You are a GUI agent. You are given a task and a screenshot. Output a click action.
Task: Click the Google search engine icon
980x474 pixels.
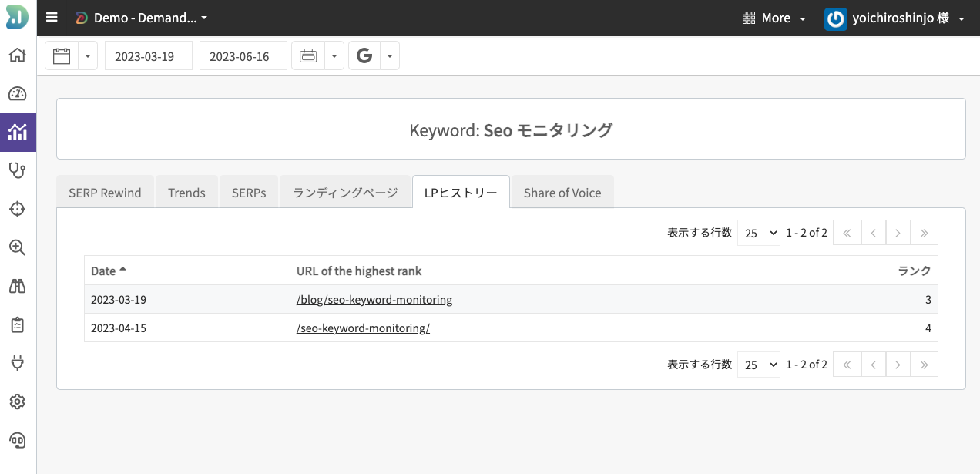coord(364,55)
